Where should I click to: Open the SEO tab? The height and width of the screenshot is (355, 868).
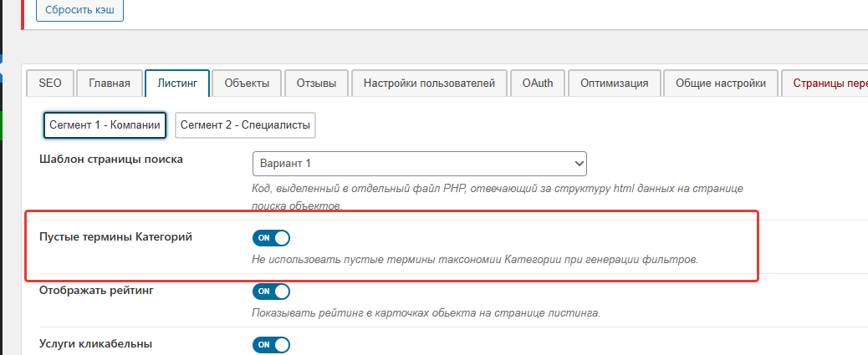(50, 84)
